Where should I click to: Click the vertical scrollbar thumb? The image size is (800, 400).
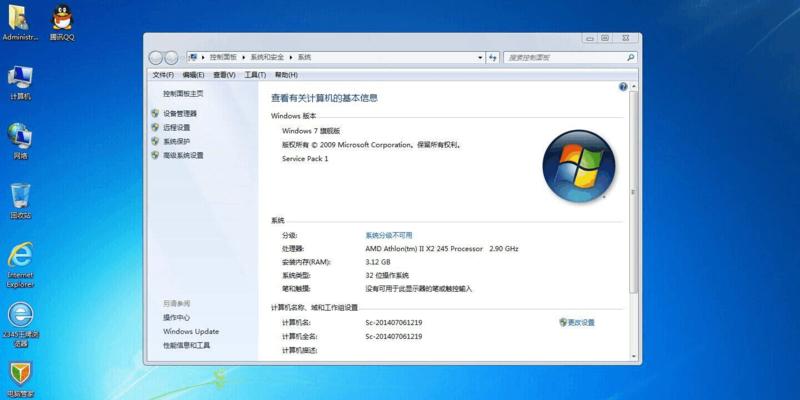click(633, 192)
